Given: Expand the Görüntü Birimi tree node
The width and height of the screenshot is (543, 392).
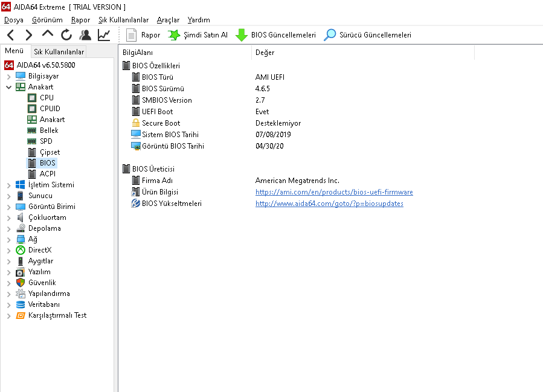Looking at the screenshot, I should pyautogui.click(x=9, y=207).
